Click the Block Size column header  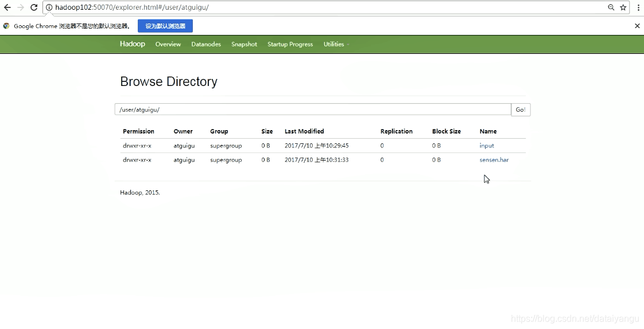[447, 131]
